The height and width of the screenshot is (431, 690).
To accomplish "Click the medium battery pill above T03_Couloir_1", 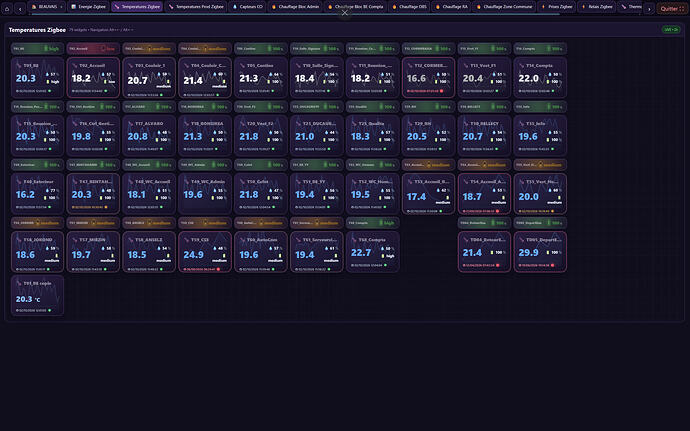I will point(149,48).
